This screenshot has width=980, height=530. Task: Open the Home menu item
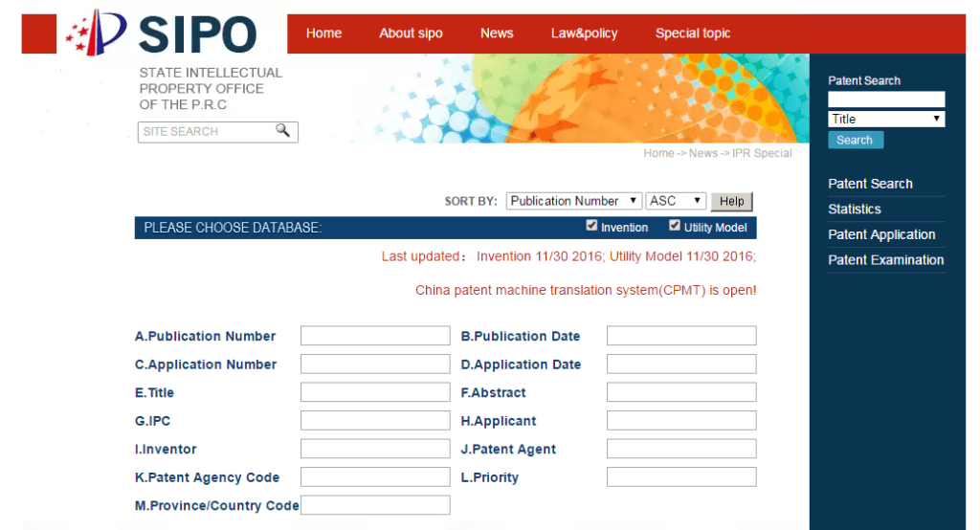click(x=323, y=33)
